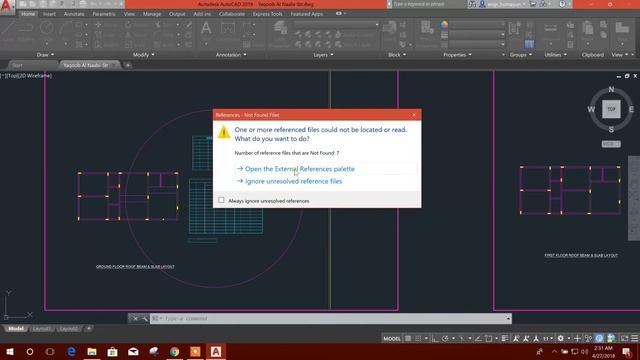Select the Circle tool in Draw panel
The width and height of the screenshot is (640, 360).
[x=47, y=28]
